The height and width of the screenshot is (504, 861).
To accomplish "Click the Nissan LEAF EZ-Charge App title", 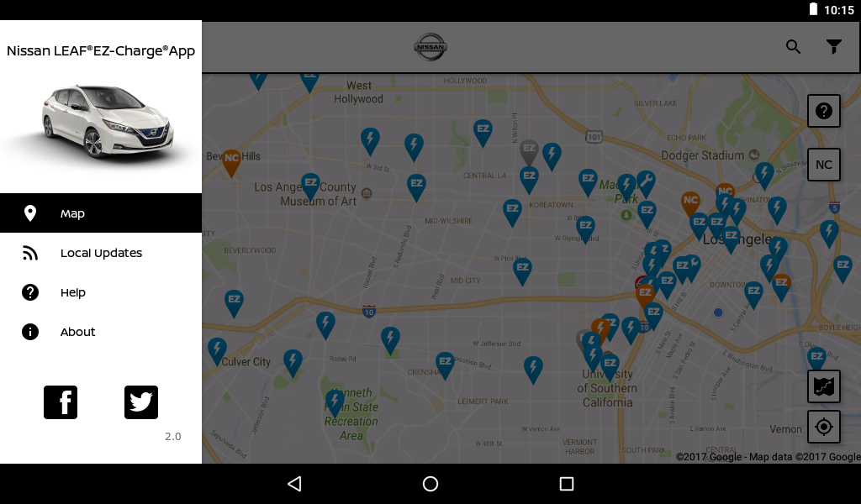I will pos(101,51).
